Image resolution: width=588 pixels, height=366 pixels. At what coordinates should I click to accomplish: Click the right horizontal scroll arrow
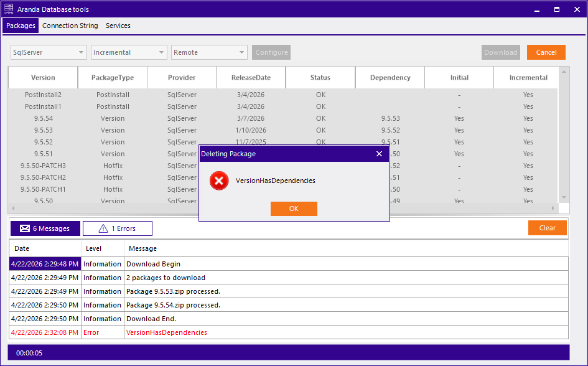[x=553, y=208]
